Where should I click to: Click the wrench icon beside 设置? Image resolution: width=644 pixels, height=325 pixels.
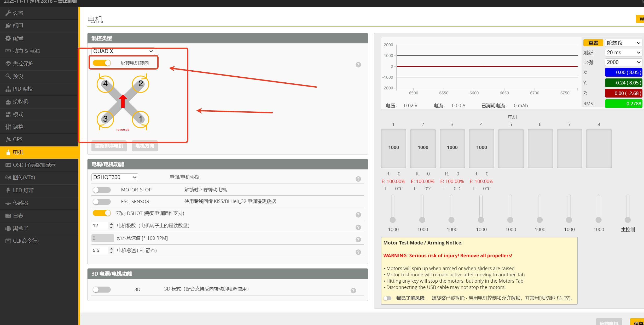coord(8,13)
